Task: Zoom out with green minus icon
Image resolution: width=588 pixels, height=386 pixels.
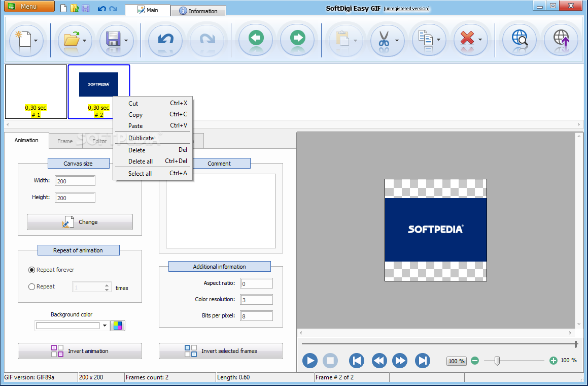Action: 475,361
